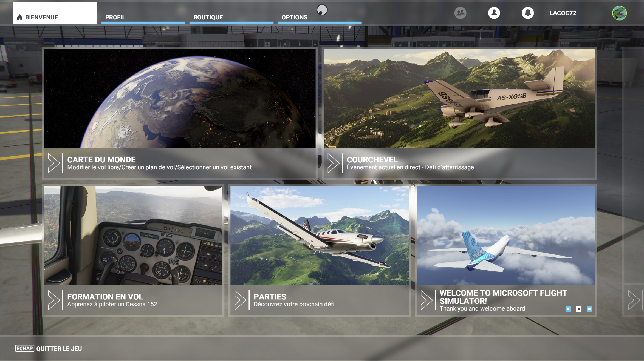The width and height of the screenshot is (644, 361).
Task: Click the chevron arrow next to PARTIES
Action: click(x=240, y=300)
